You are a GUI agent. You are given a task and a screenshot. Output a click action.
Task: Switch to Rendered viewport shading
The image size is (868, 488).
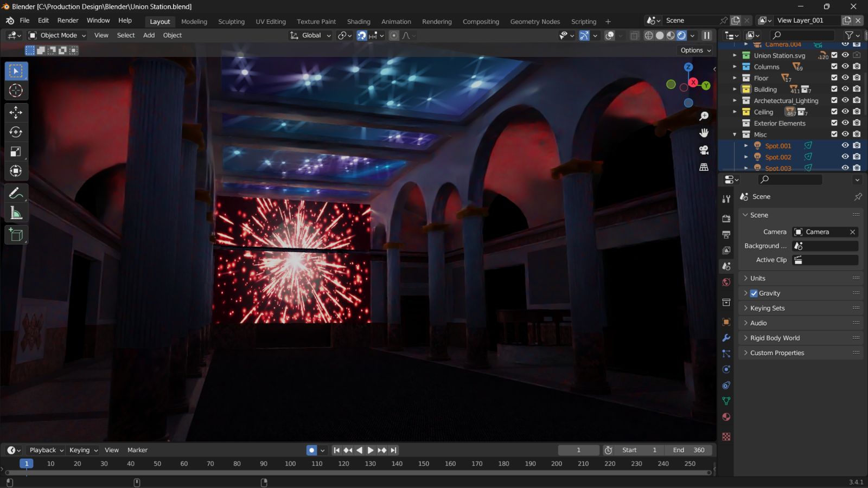pos(682,35)
